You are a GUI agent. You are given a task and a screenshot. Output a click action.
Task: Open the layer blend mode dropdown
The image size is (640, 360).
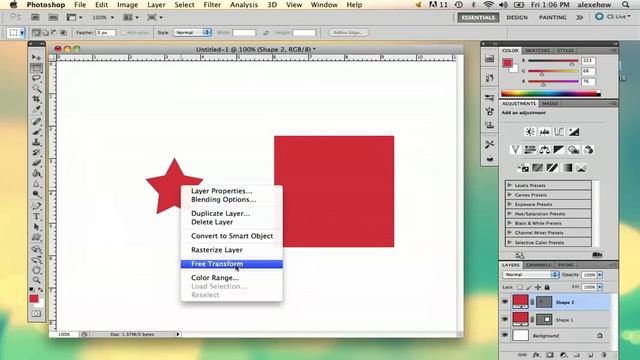coord(530,275)
